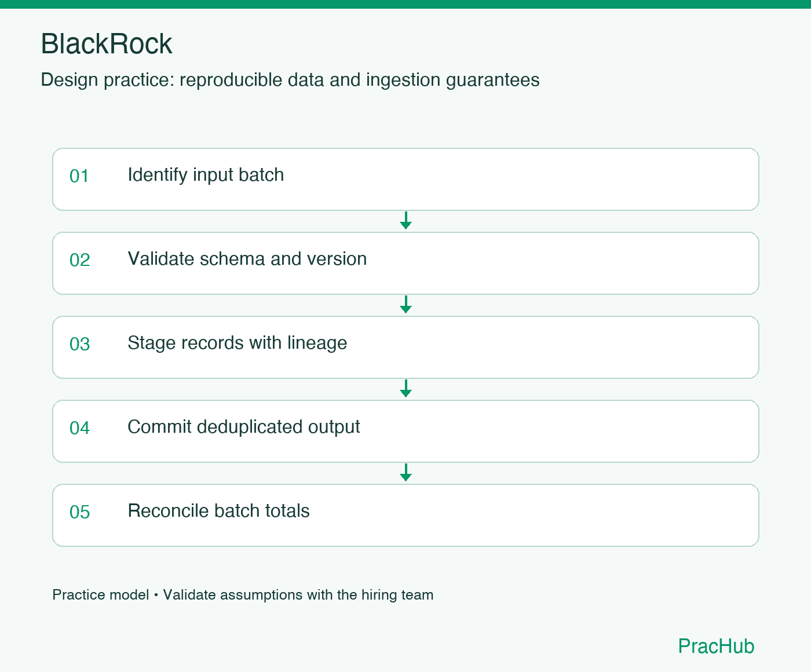Click the arrow between steps 01 and 02
Image resolution: width=811 pixels, height=672 pixels.
[x=405, y=221]
